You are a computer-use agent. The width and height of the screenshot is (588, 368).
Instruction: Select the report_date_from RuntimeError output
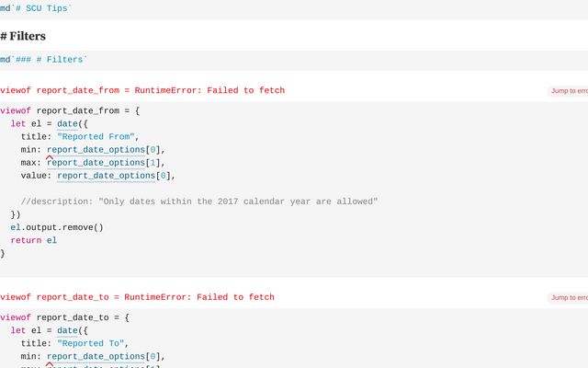coord(142,91)
